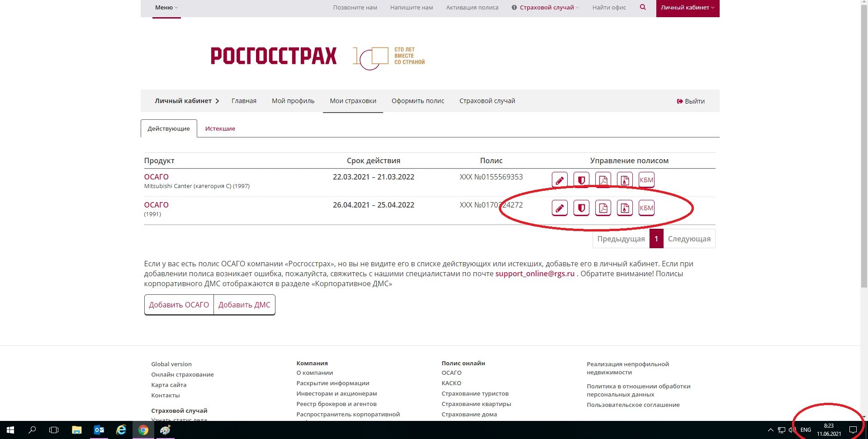Open the ОСАГО (1991) policy link

[156, 205]
